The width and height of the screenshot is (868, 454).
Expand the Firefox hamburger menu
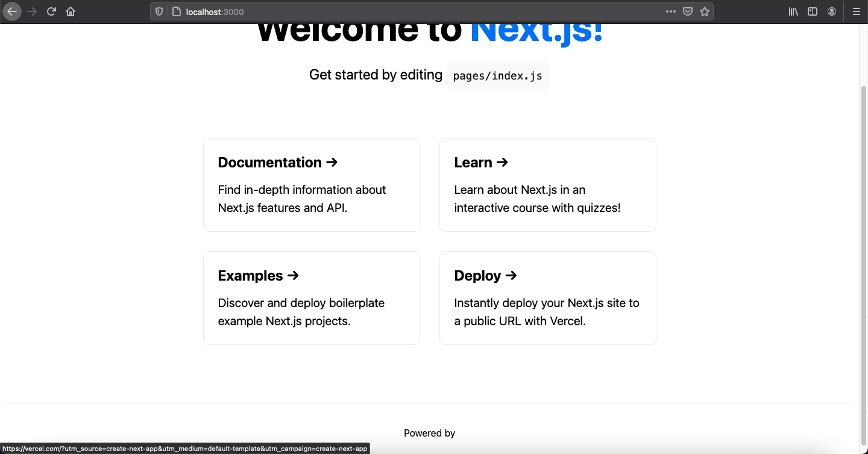pyautogui.click(x=856, y=11)
